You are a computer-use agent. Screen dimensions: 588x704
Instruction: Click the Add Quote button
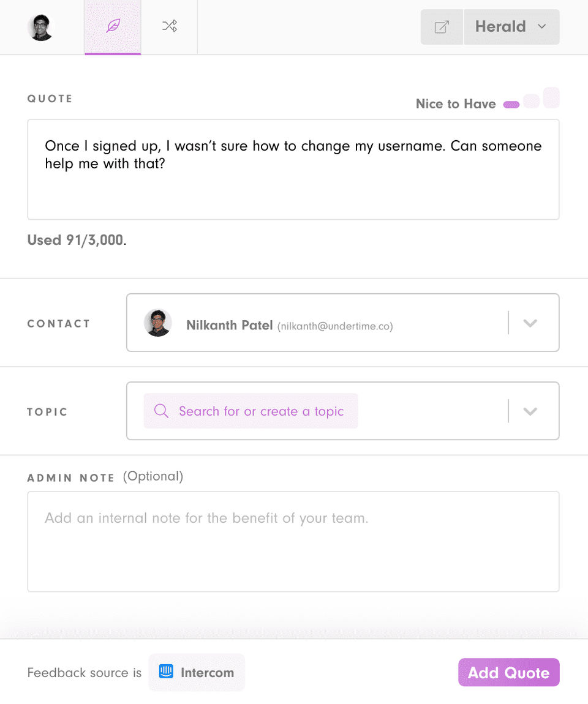coord(509,672)
